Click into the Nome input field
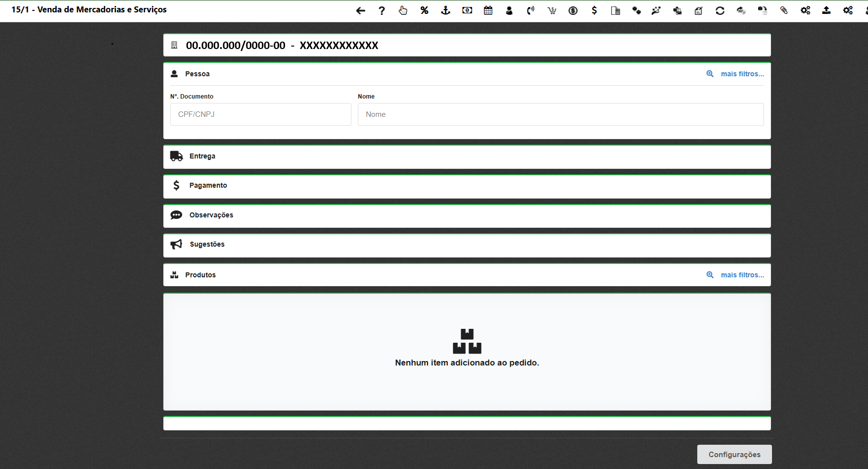The width and height of the screenshot is (868, 469). (560, 114)
